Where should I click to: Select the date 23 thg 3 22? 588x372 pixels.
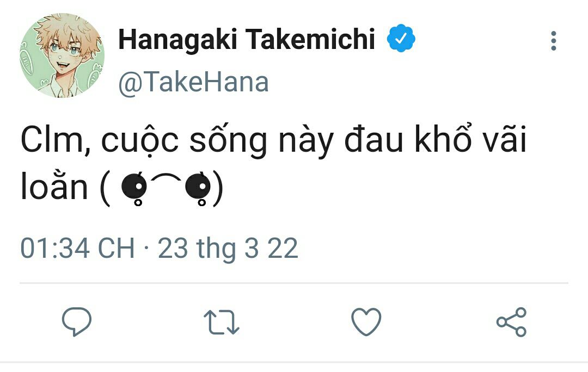tap(228, 249)
